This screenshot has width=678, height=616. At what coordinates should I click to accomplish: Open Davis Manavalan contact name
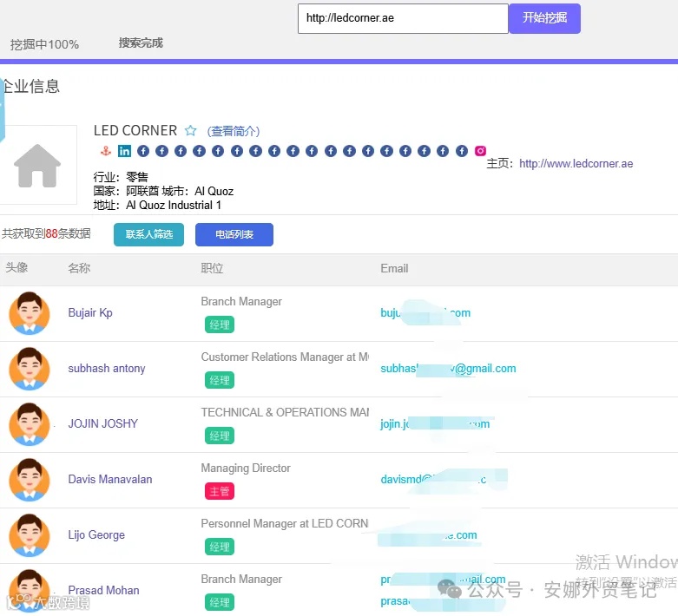point(110,479)
